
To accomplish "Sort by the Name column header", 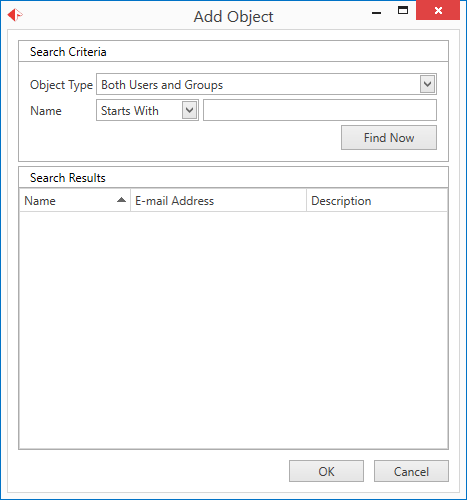I will 75,201.
